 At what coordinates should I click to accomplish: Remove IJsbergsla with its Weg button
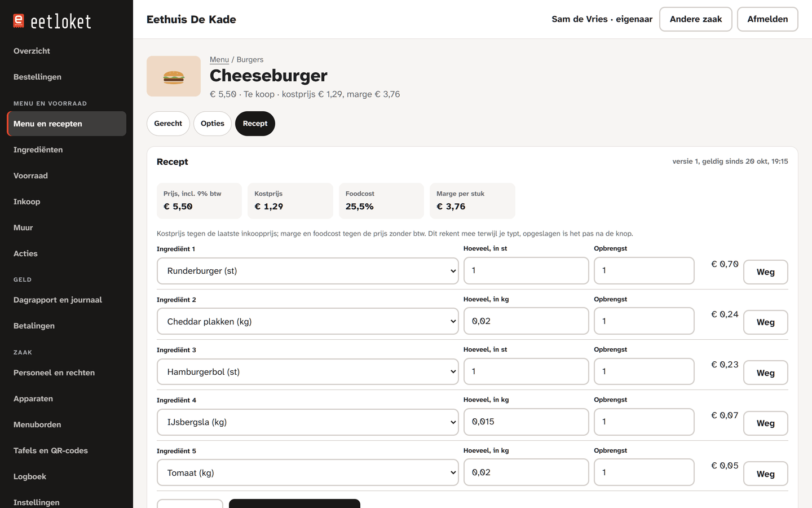(765, 423)
